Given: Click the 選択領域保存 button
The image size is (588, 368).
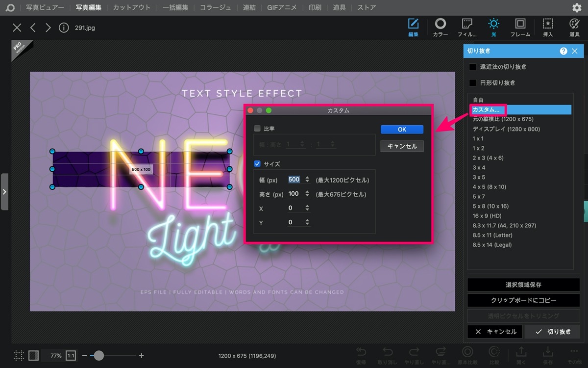Looking at the screenshot, I should [x=523, y=285].
